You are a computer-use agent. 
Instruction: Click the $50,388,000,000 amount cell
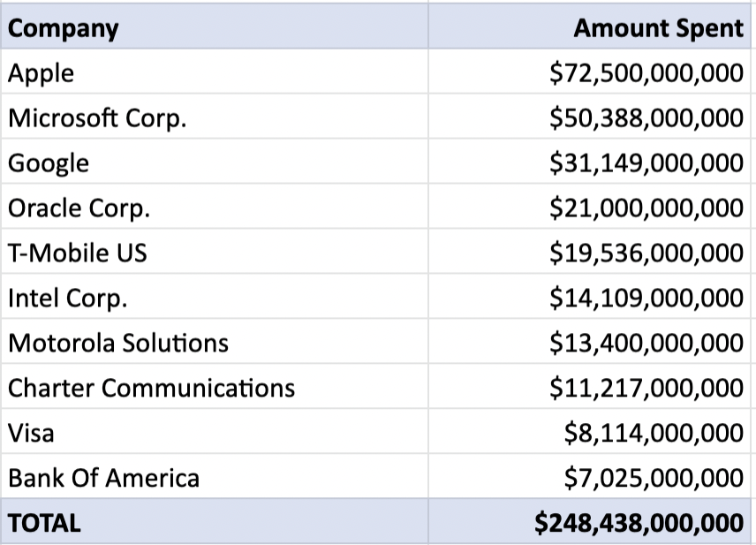coord(646,118)
